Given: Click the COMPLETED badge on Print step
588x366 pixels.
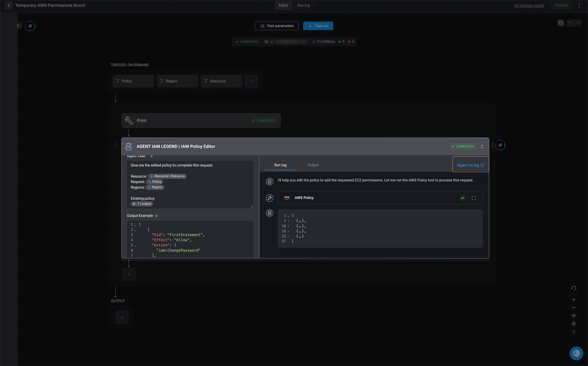Looking at the screenshot, I should [x=263, y=121].
